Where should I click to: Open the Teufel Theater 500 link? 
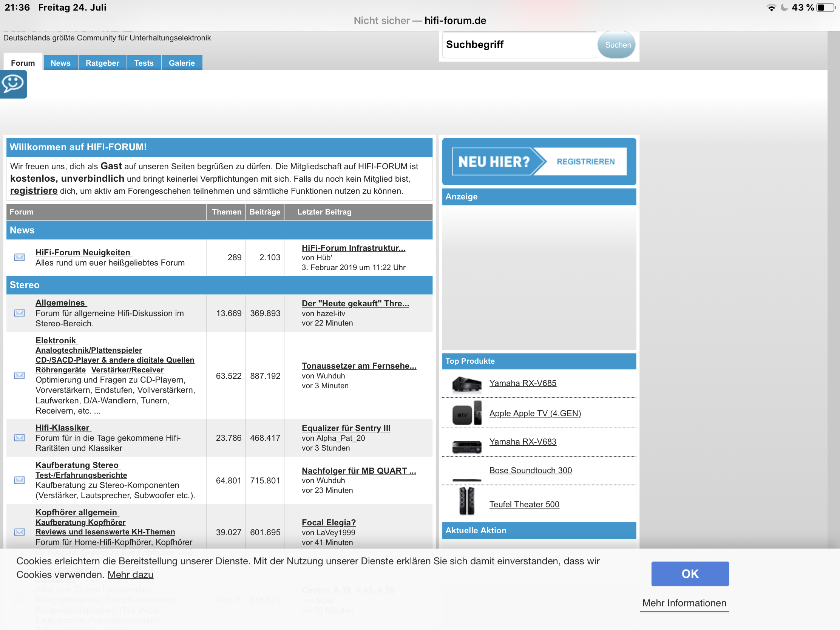524,504
